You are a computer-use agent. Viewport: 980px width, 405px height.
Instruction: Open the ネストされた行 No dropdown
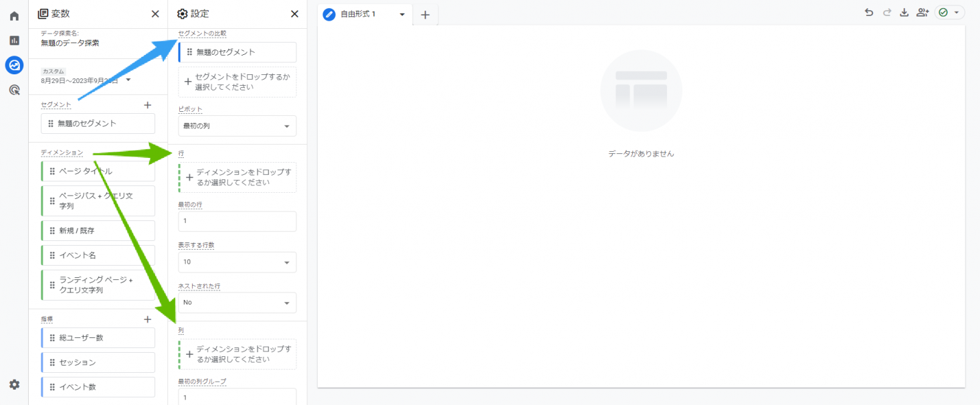tap(237, 303)
